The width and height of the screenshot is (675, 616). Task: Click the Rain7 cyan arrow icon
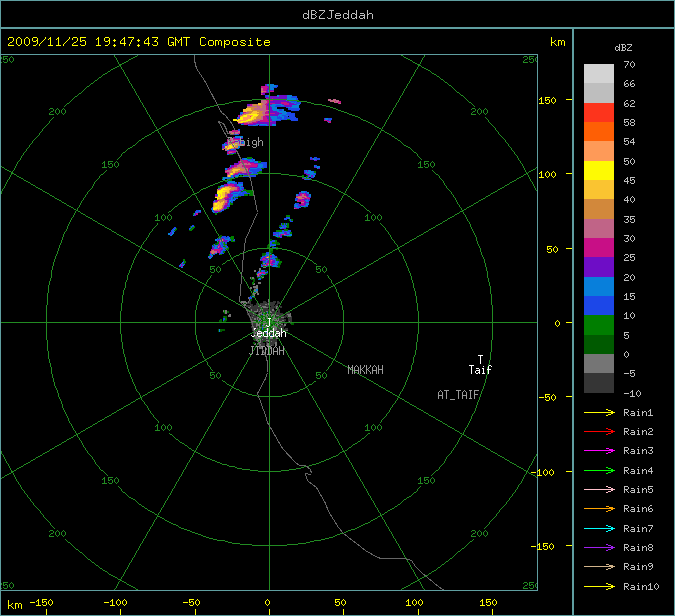pyautogui.click(x=599, y=528)
